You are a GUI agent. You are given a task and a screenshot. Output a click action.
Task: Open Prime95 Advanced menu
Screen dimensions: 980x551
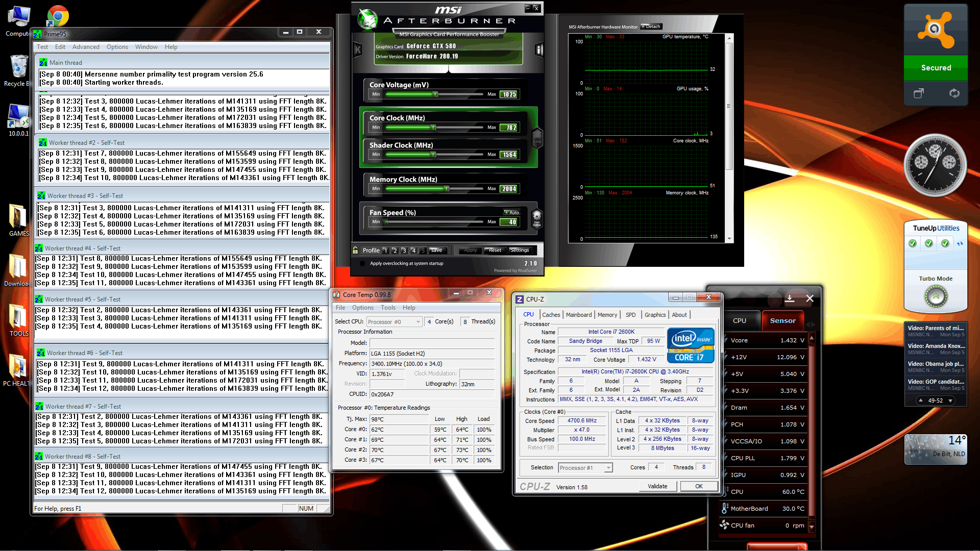[x=86, y=46]
